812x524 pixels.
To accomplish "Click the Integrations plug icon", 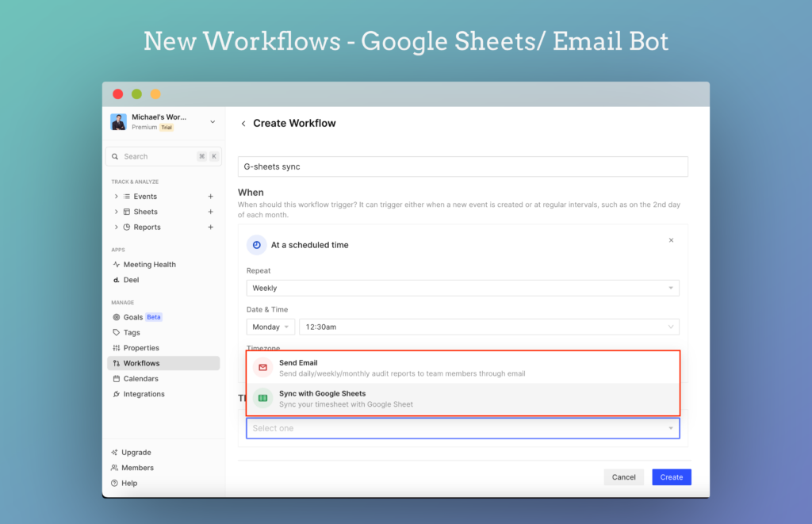I will (x=116, y=394).
